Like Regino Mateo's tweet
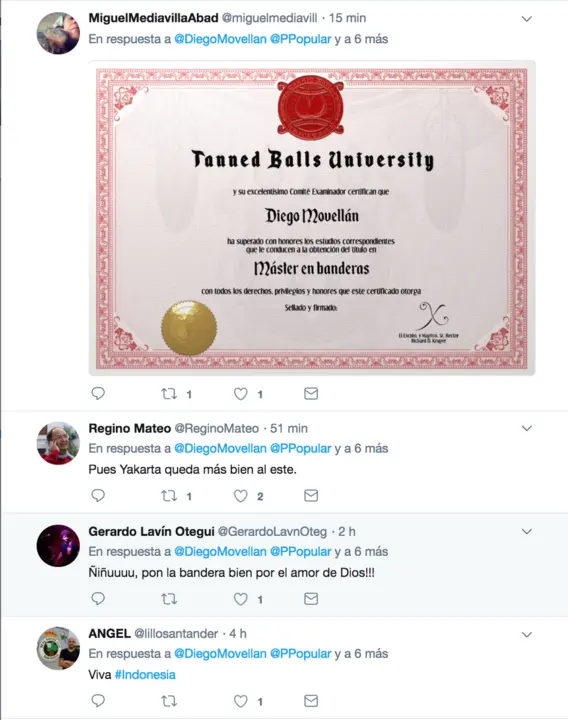 coord(241,496)
